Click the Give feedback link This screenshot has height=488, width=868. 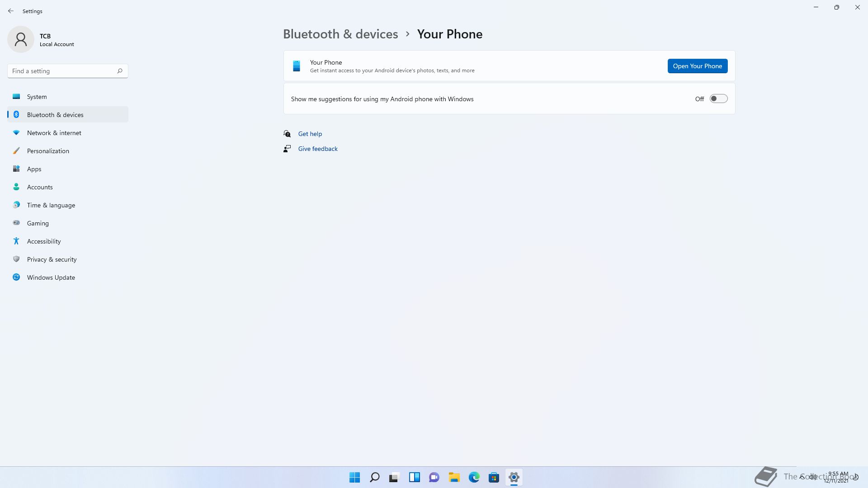pyautogui.click(x=318, y=149)
